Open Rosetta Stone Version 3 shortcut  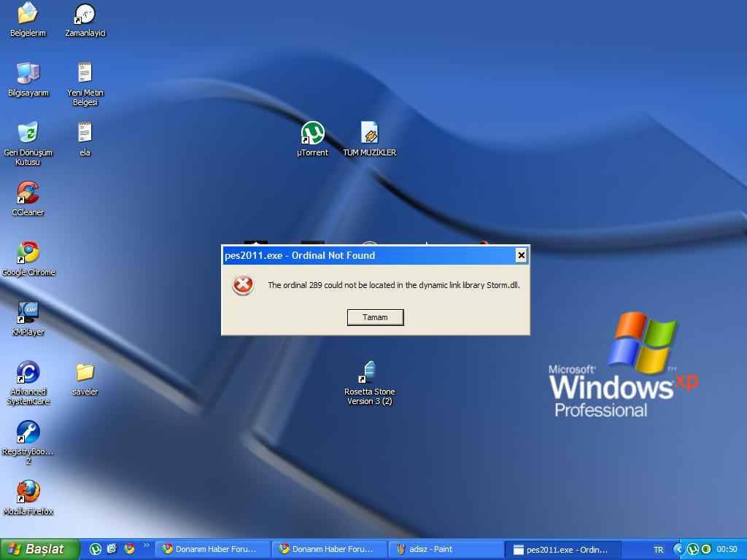(x=370, y=383)
